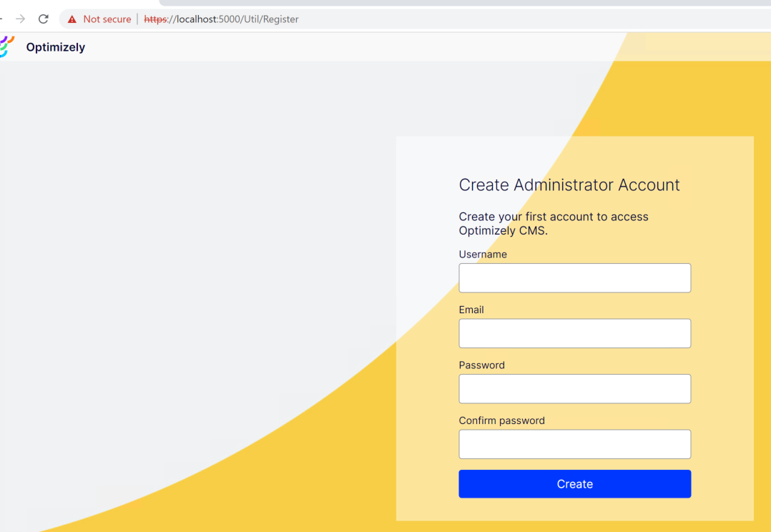Click the red warning triangle icon
Screen dimensions: 771x532
tap(72, 19)
